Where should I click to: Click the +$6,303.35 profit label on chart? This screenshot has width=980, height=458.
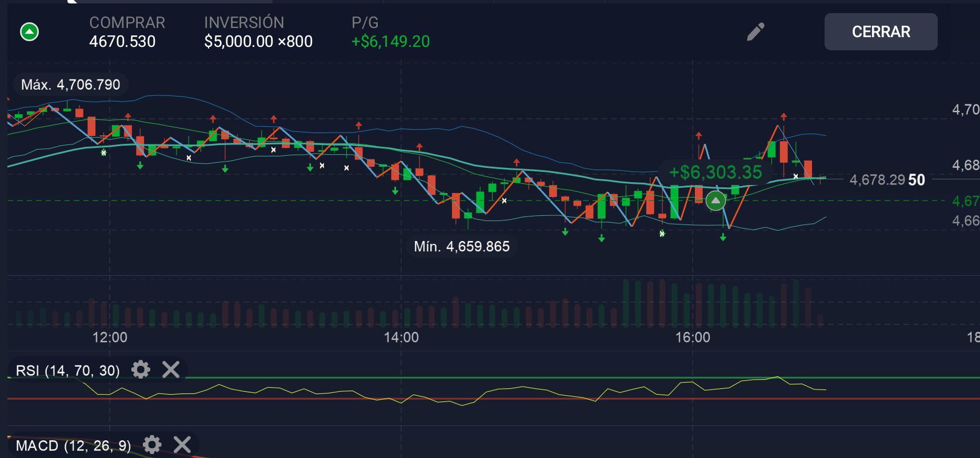tap(715, 172)
